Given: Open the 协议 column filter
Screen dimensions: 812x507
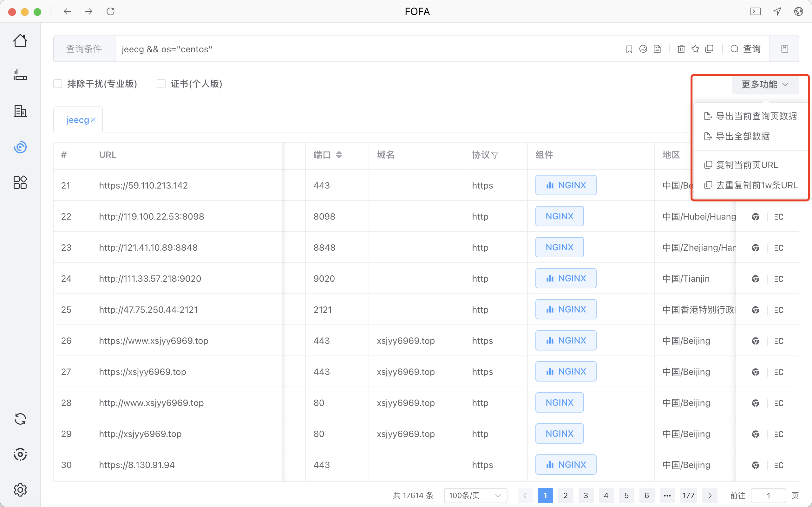Looking at the screenshot, I should point(494,155).
